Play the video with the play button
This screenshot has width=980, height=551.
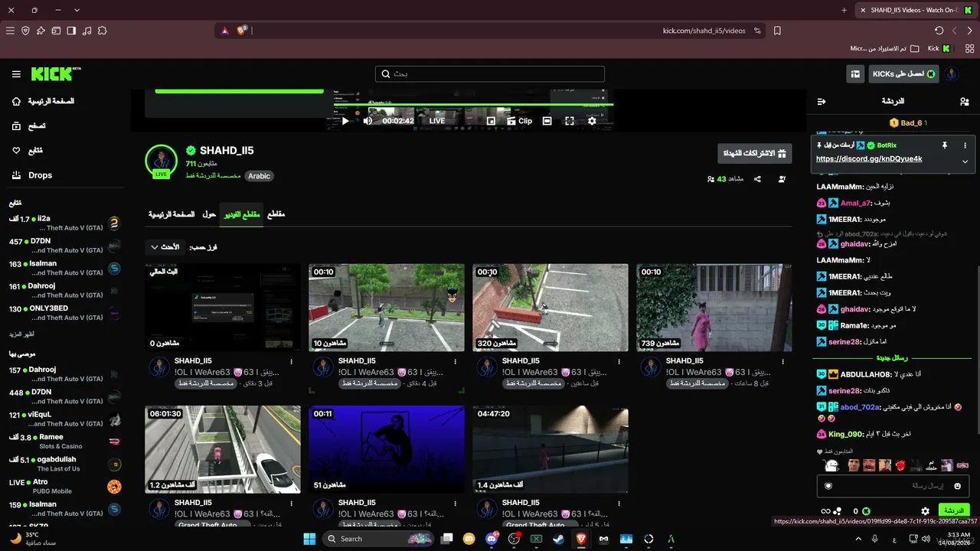(x=345, y=121)
